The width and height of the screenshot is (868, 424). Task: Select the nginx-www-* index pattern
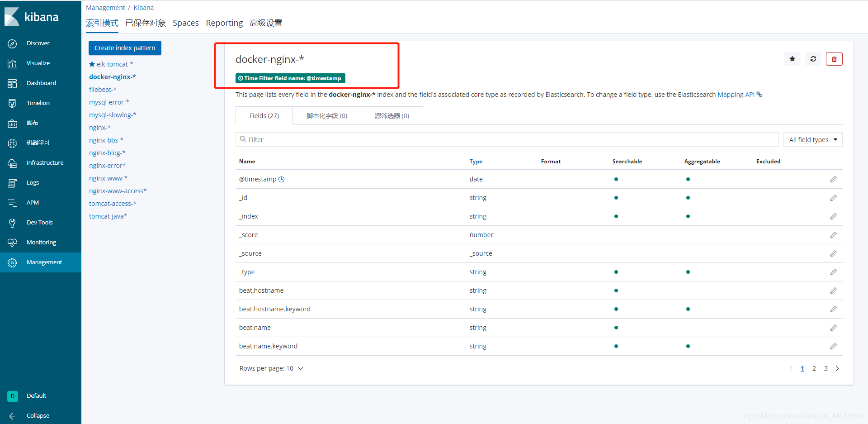tap(108, 178)
